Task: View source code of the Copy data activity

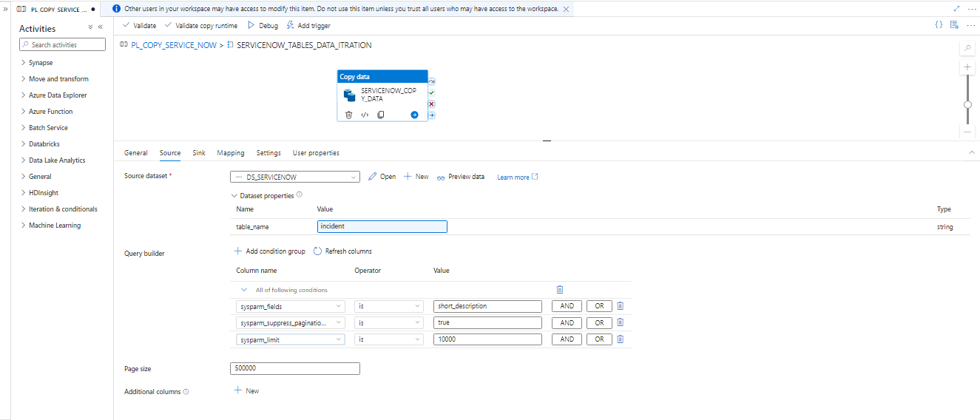Action: click(x=365, y=115)
